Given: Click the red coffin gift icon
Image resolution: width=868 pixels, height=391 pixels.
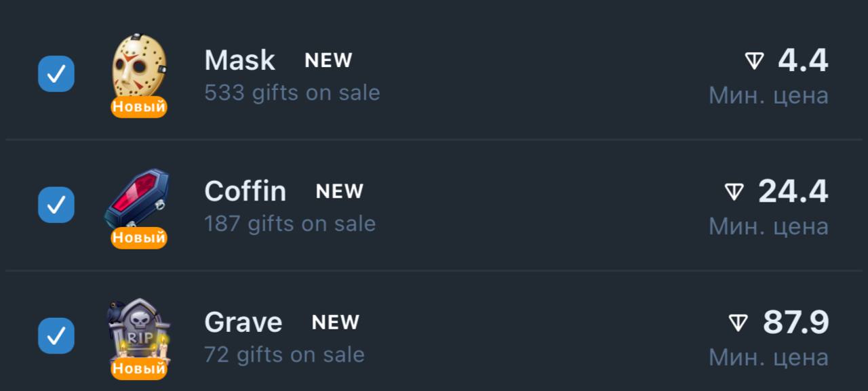Looking at the screenshot, I should 138,198.
